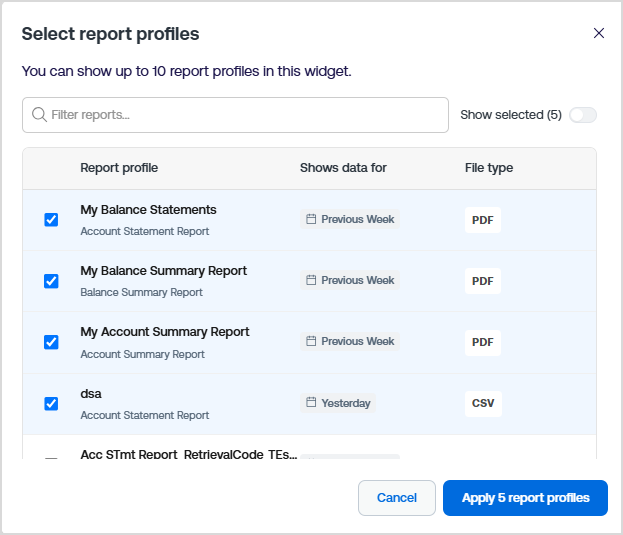623x535 pixels.
Task: Click PDF badge for My Balance Summary Report
Action: click(483, 281)
